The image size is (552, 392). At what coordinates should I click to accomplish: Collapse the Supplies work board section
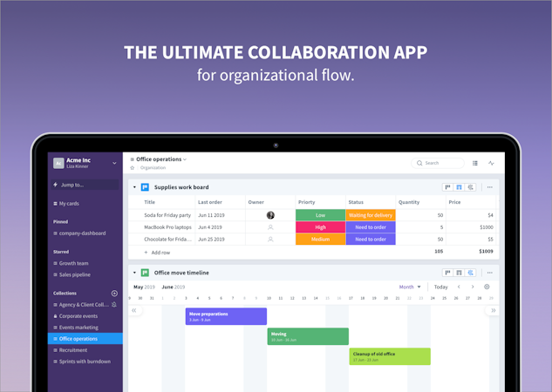point(134,187)
